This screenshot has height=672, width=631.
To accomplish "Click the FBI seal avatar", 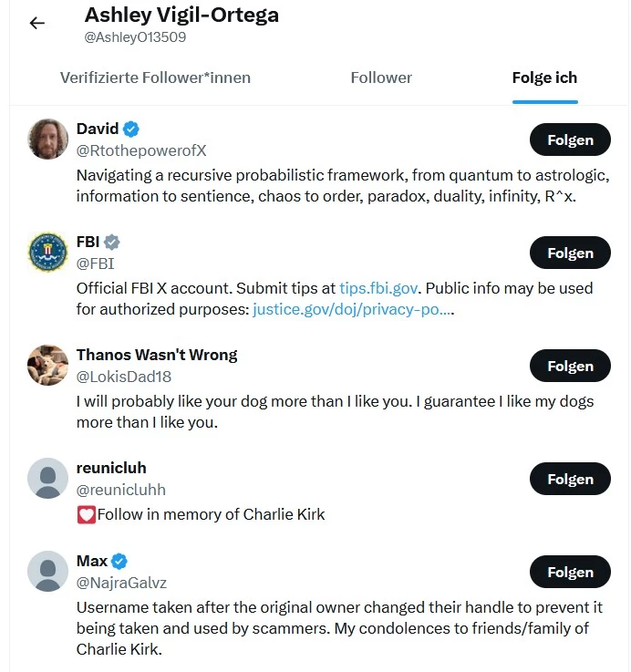I will pyautogui.click(x=47, y=253).
